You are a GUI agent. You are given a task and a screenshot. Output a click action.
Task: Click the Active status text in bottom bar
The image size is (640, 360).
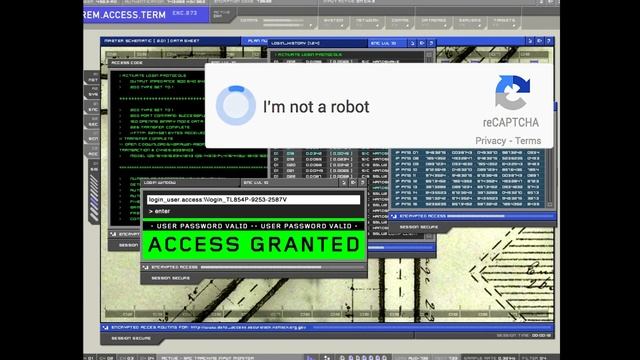207,358
